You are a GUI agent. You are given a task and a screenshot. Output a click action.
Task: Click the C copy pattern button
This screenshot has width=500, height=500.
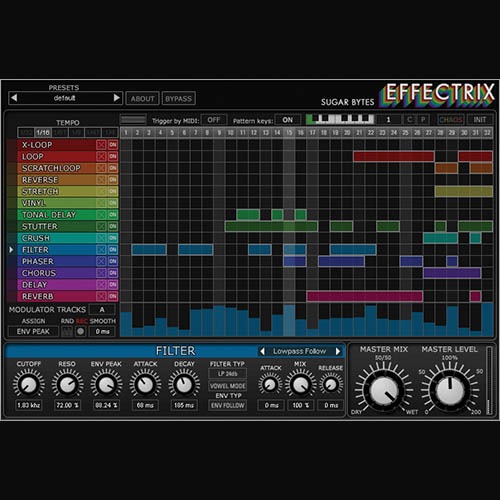click(x=409, y=120)
